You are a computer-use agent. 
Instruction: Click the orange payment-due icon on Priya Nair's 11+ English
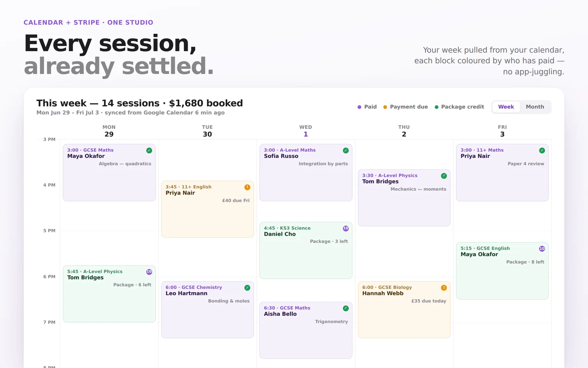(x=247, y=187)
